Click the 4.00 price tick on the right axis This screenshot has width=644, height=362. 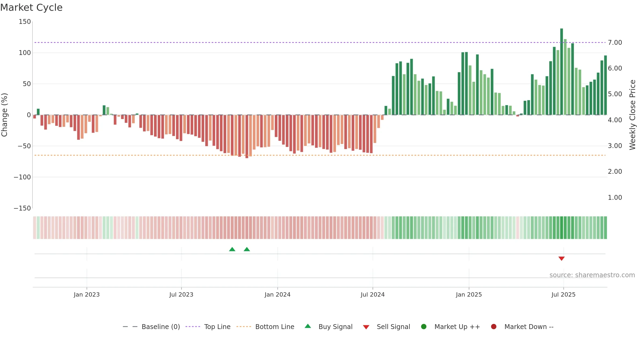[615, 120]
